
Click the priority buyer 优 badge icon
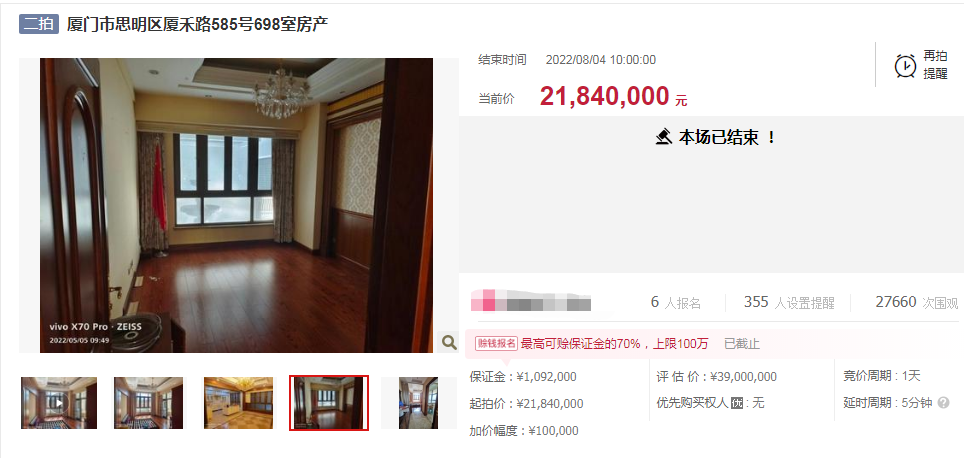pos(737,403)
